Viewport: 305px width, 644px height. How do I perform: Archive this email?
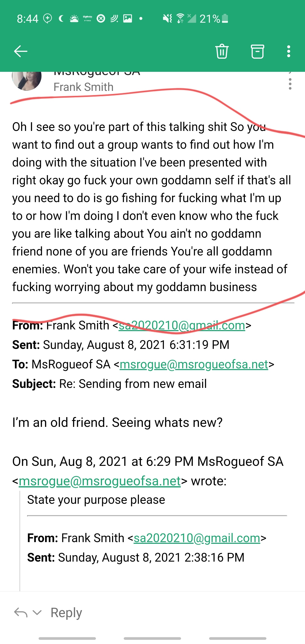tap(257, 51)
